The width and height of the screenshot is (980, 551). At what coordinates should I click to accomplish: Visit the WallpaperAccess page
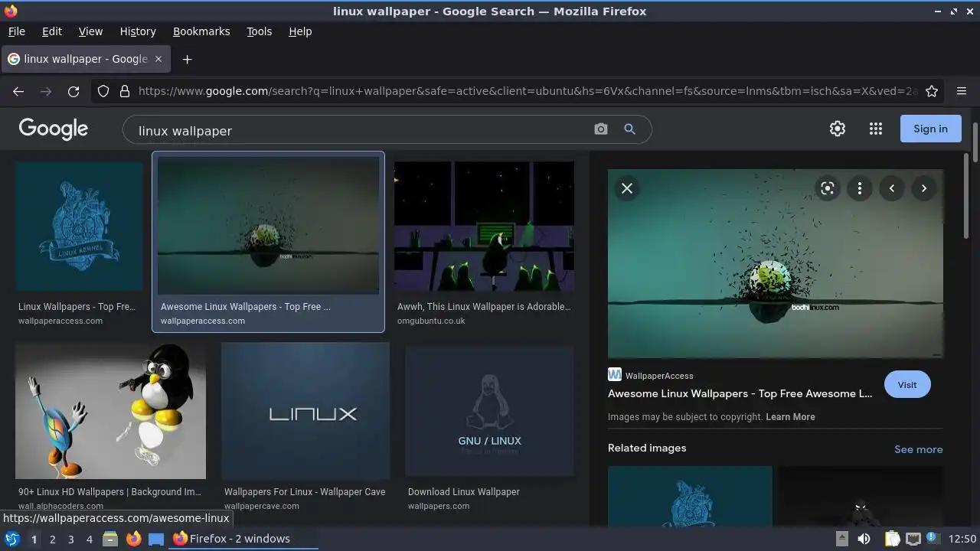click(907, 385)
